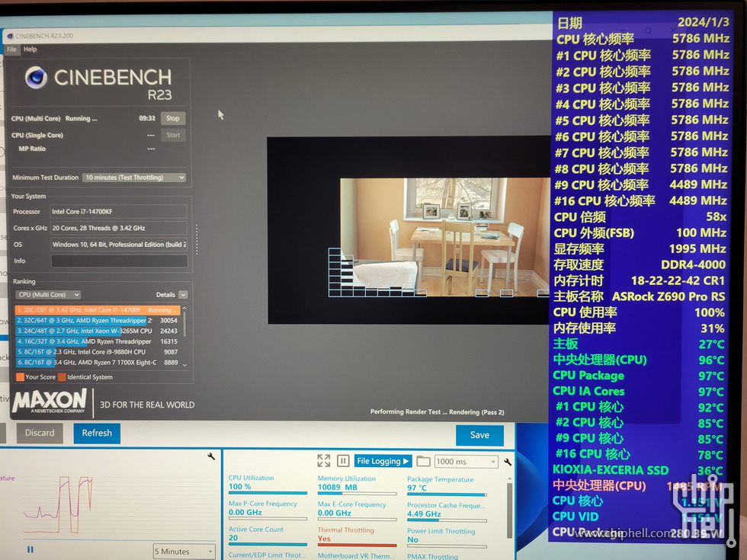Open the wrench settings of the XTU graph panel
Image resolution: width=747 pixels, height=560 pixels.
pyautogui.click(x=211, y=456)
